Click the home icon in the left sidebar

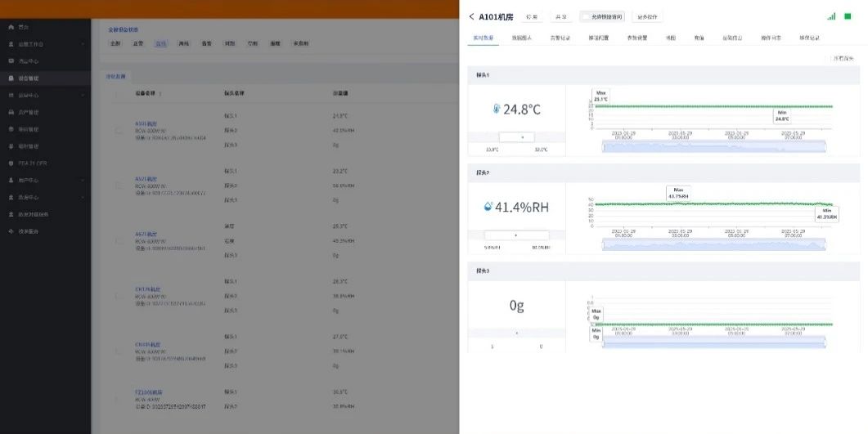coord(11,27)
